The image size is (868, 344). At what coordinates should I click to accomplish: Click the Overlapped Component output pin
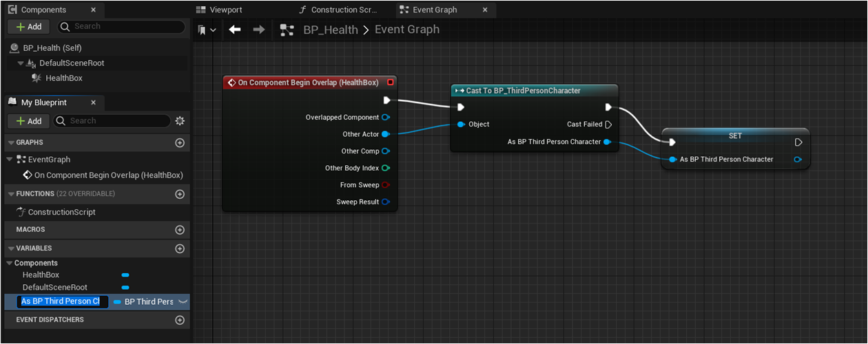(386, 118)
